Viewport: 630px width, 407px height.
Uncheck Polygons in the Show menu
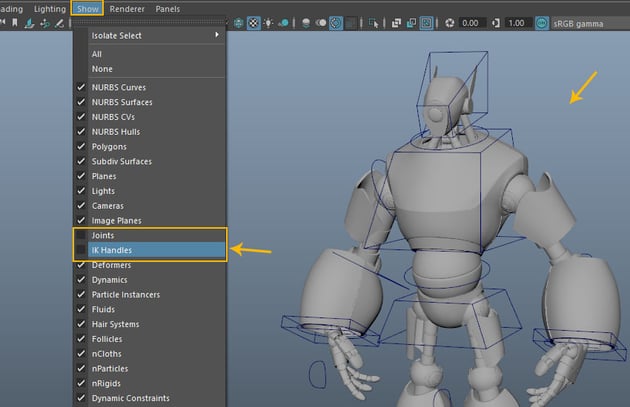point(110,146)
